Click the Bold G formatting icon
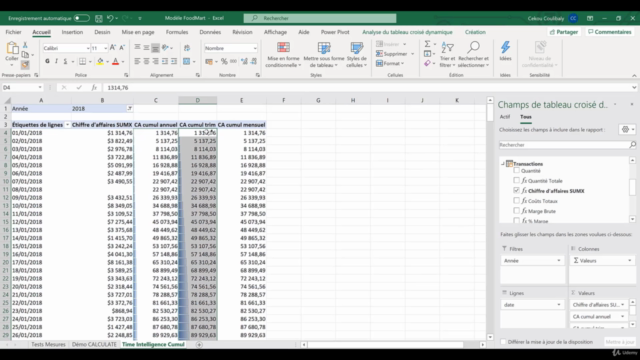640x360 pixels. (47, 61)
